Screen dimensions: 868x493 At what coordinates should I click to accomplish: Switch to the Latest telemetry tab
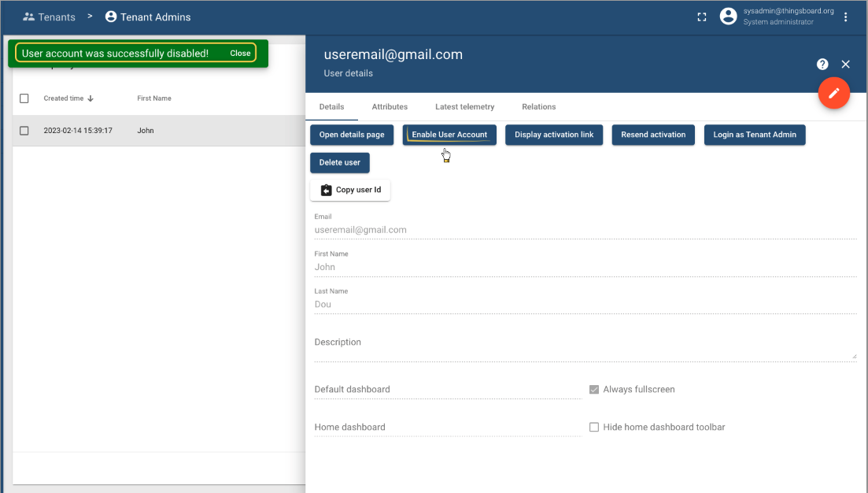[x=464, y=106]
